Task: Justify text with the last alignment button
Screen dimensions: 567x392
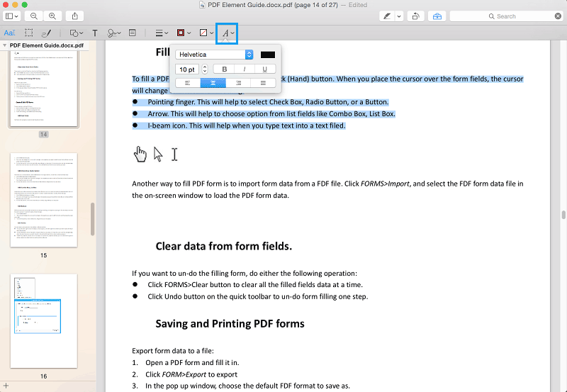Action: pos(263,83)
